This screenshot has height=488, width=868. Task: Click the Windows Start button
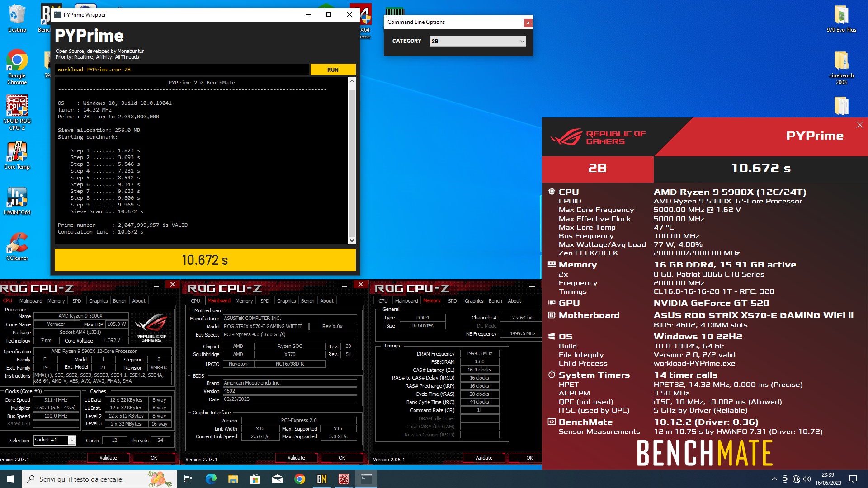click(11, 479)
